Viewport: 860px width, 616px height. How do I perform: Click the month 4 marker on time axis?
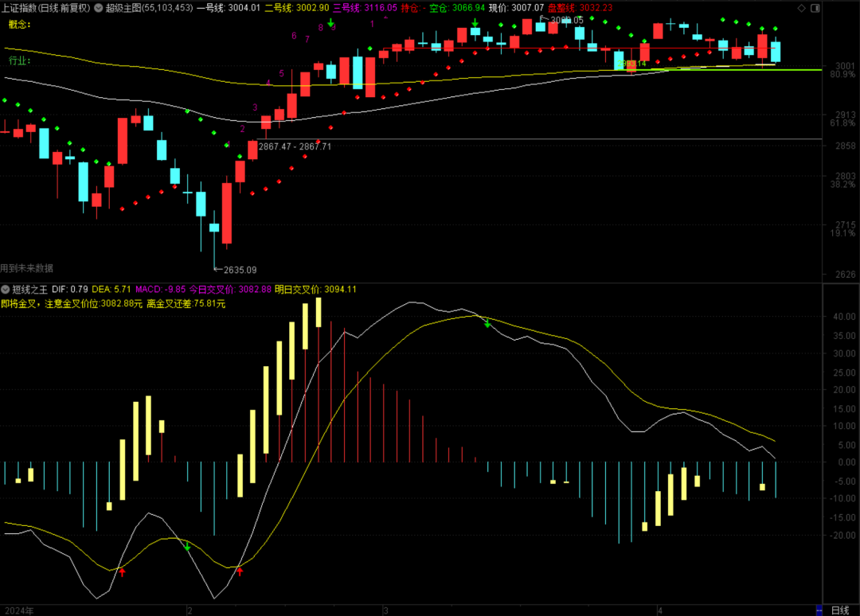[660, 610]
